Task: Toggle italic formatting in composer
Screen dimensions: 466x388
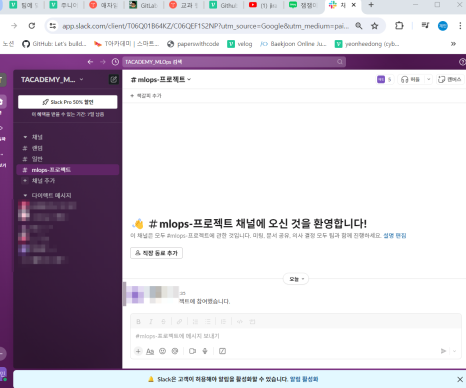Action: (151, 322)
